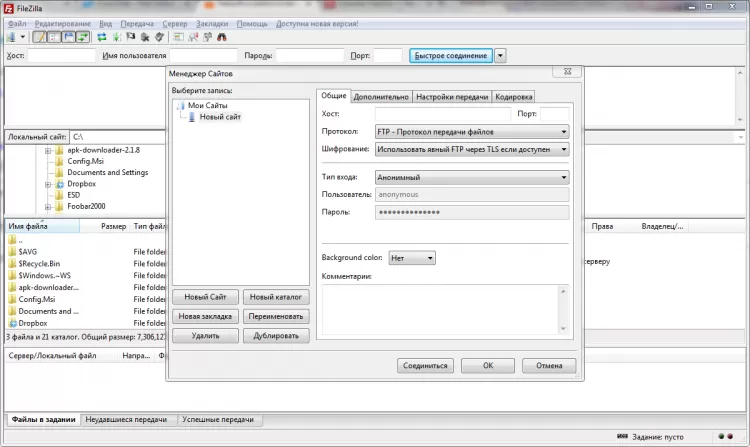Click the Отмена button

(x=549, y=366)
